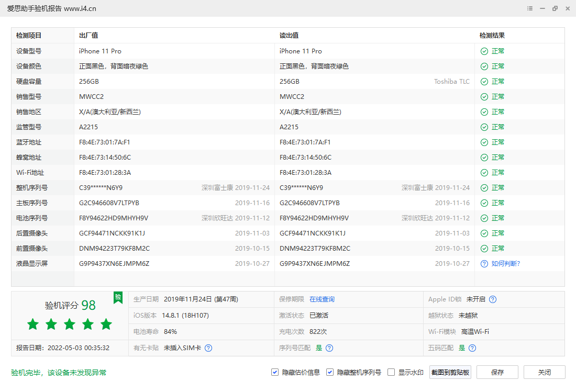Click the green check icon for 前置摄像头 row

484,249
